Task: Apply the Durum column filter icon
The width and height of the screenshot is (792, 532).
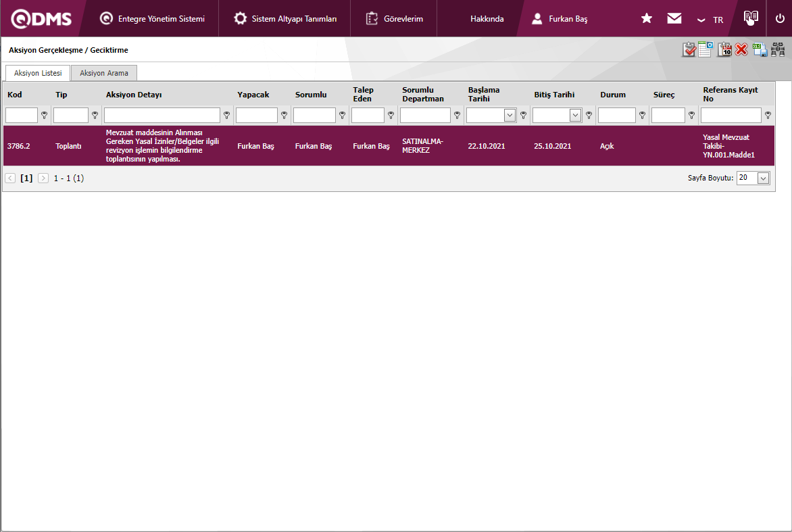Action: point(643,115)
